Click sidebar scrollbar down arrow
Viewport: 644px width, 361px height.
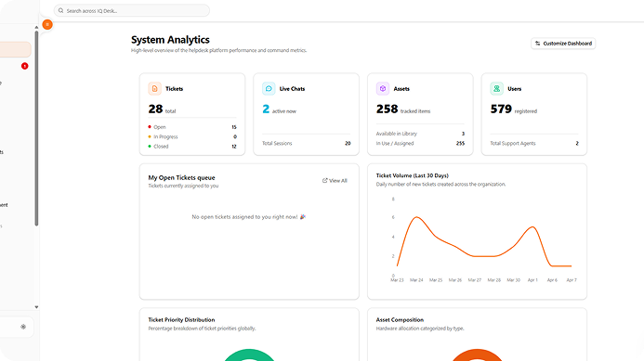36,307
